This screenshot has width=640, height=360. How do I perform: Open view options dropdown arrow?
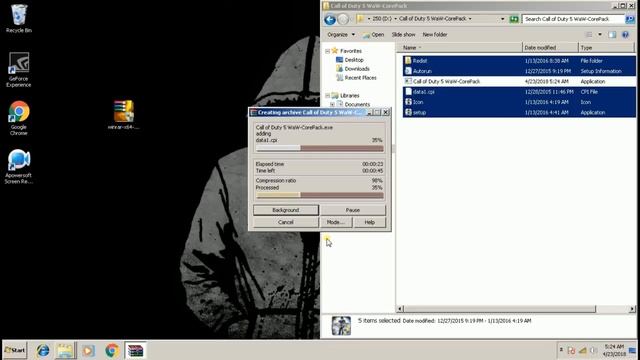(x=600, y=35)
